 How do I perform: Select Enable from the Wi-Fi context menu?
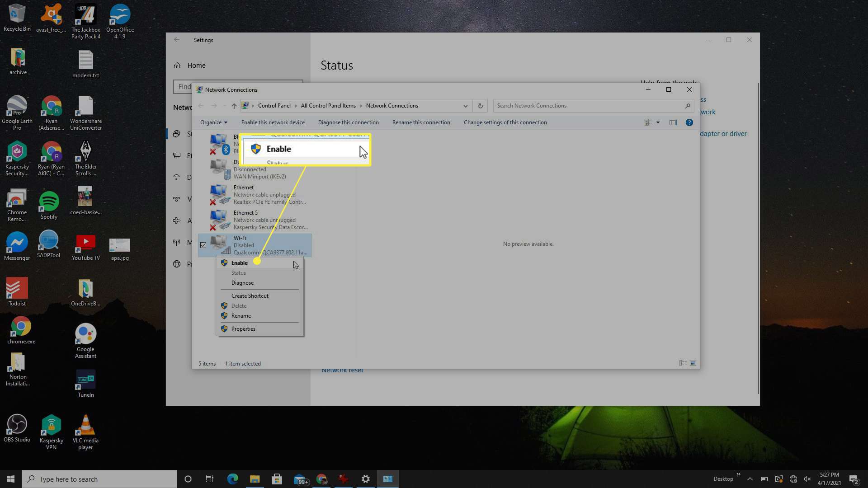(x=240, y=263)
